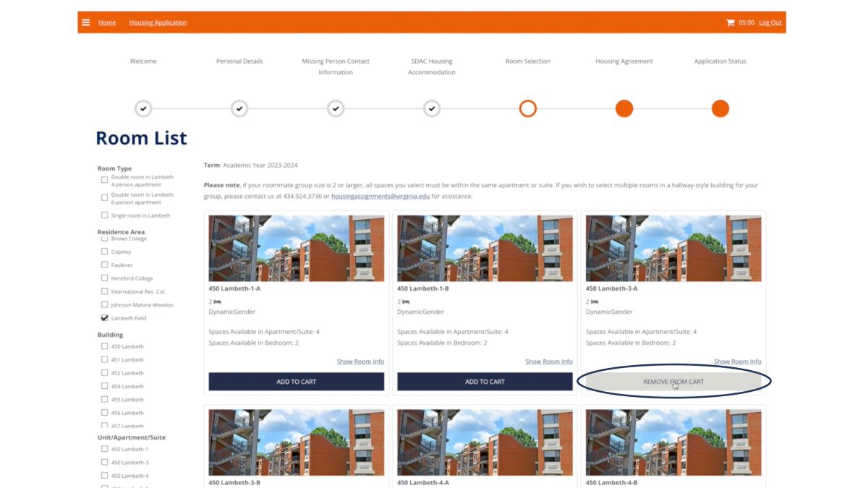Viewport: 868px width, 488px height.
Task: Select the 454 Lambeth building checkbox
Action: pyautogui.click(x=105, y=386)
